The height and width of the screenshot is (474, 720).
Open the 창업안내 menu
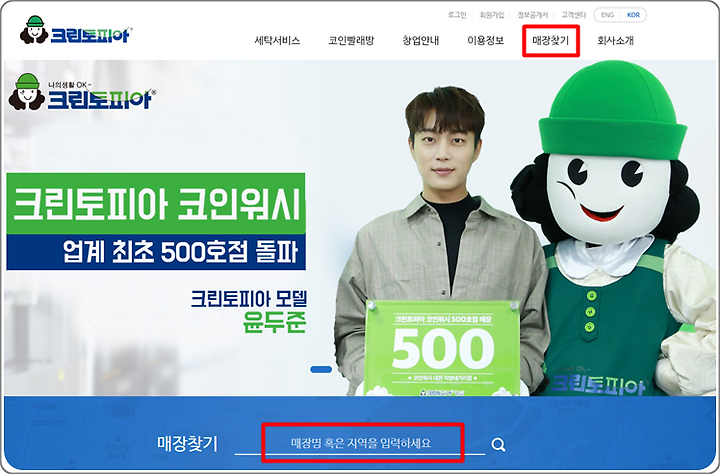(421, 40)
